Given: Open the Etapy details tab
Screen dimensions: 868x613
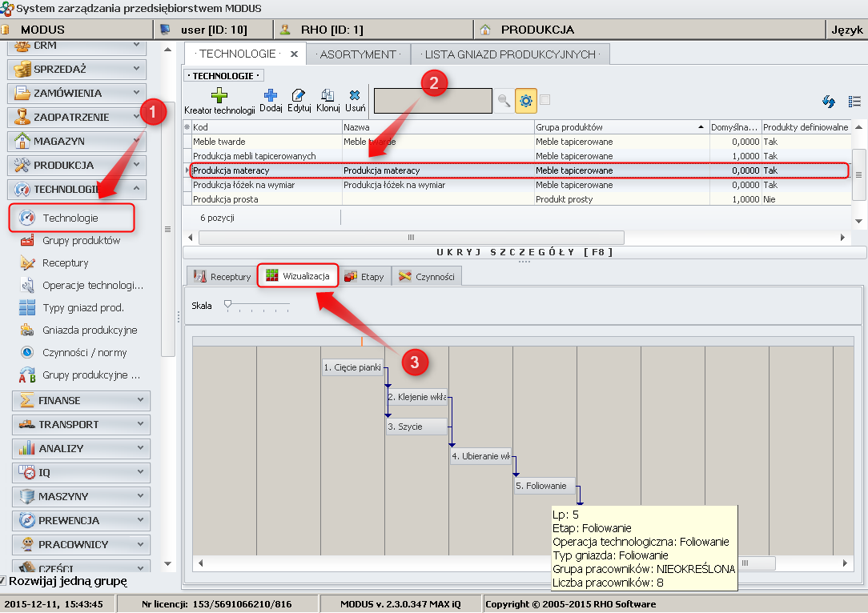Looking at the screenshot, I should (x=365, y=277).
